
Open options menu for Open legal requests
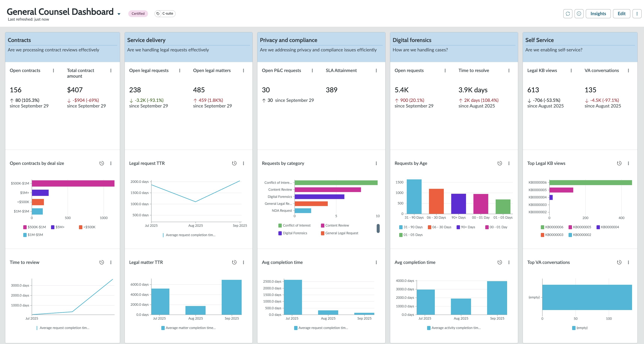(180, 71)
